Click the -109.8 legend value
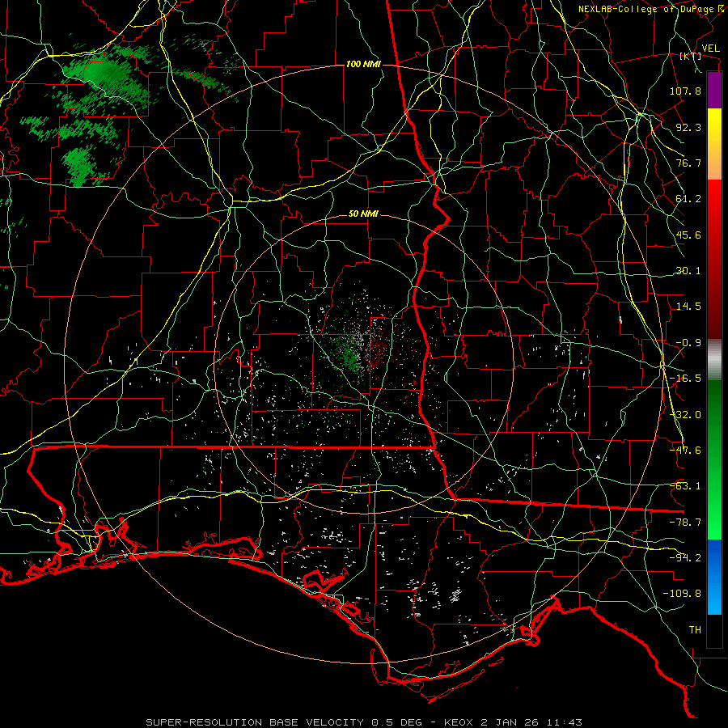This screenshot has width=728, height=728. (x=682, y=594)
